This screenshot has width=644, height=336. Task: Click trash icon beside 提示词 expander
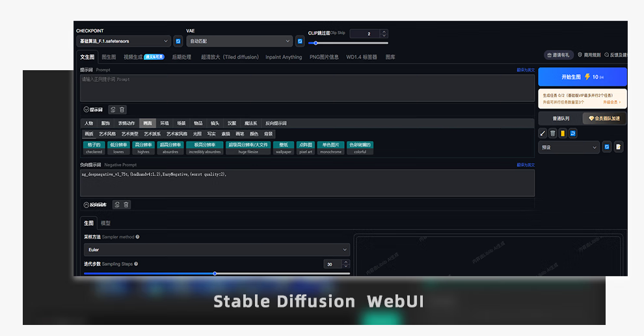(x=122, y=110)
